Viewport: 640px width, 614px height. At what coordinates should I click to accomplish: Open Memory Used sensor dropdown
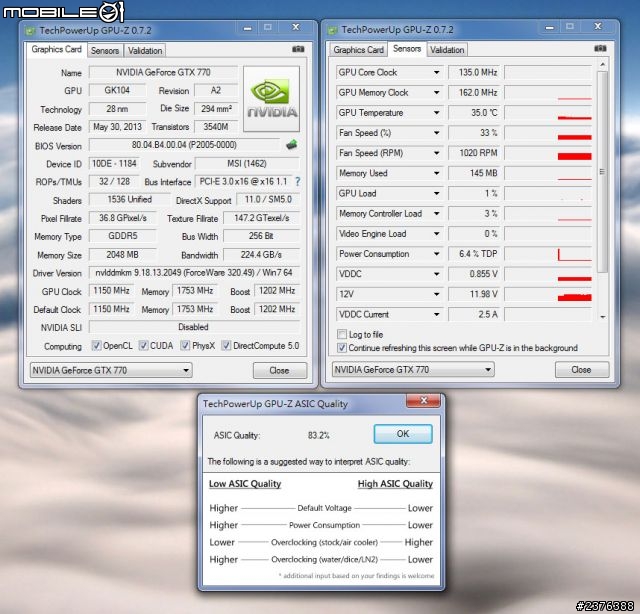(436, 173)
